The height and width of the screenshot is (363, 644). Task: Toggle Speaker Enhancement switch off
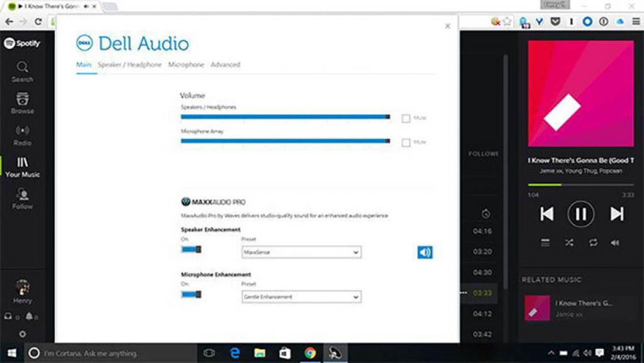point(191,249)
